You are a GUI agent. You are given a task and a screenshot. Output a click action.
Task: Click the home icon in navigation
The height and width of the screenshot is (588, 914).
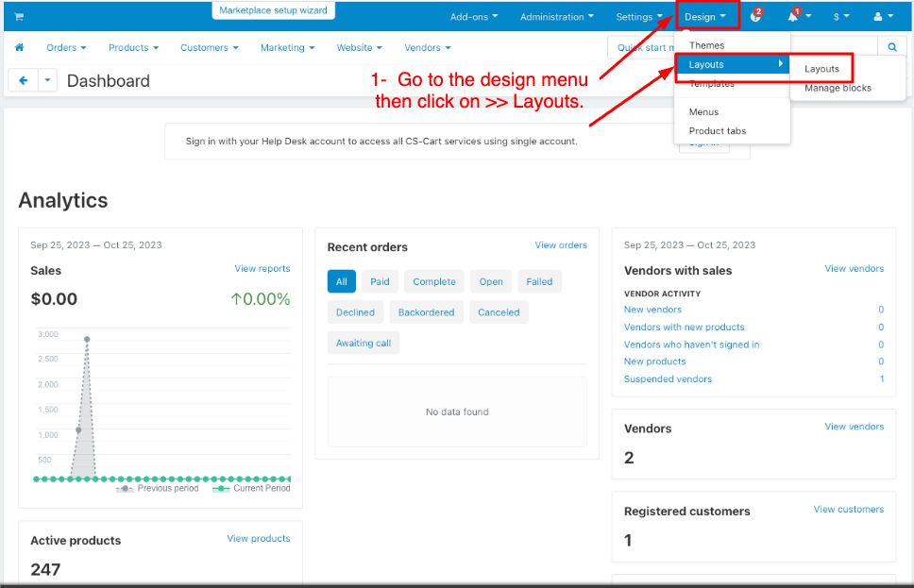point(19,47)
